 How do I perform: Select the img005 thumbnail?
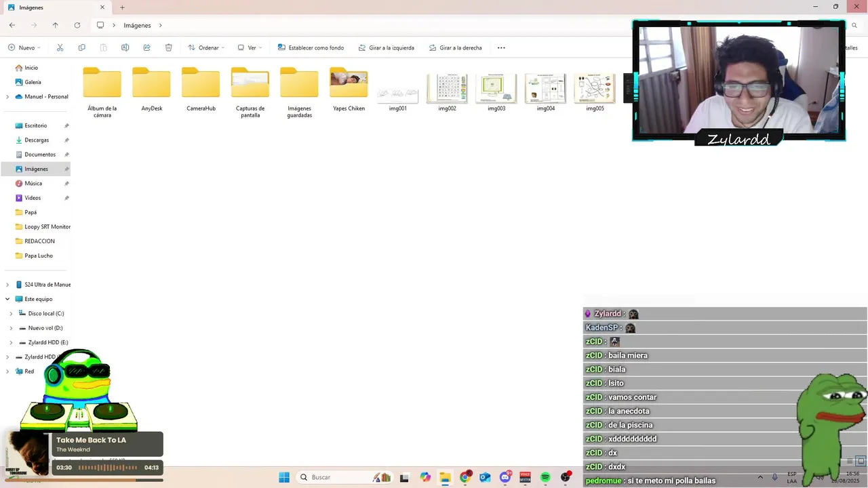(595, 90)
